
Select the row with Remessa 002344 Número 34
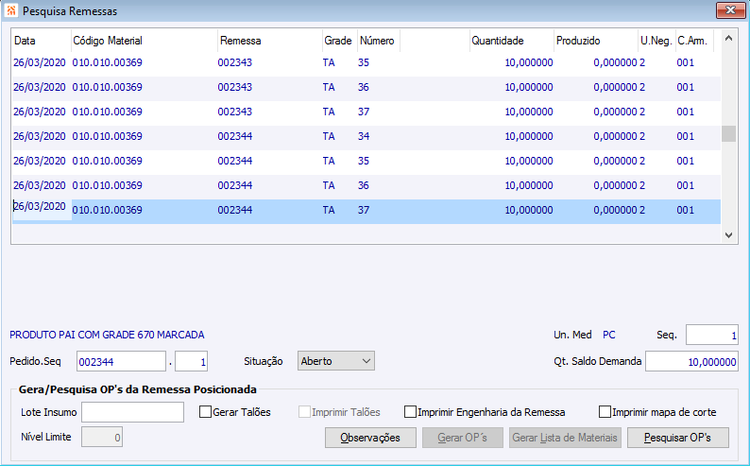[x=366, y=136]
